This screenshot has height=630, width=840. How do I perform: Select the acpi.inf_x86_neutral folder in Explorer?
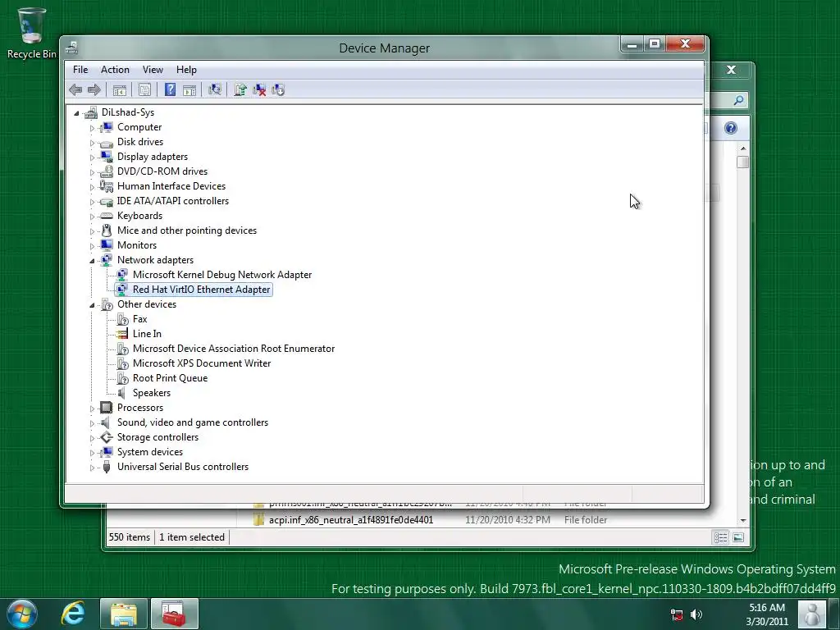click(351, 519)
